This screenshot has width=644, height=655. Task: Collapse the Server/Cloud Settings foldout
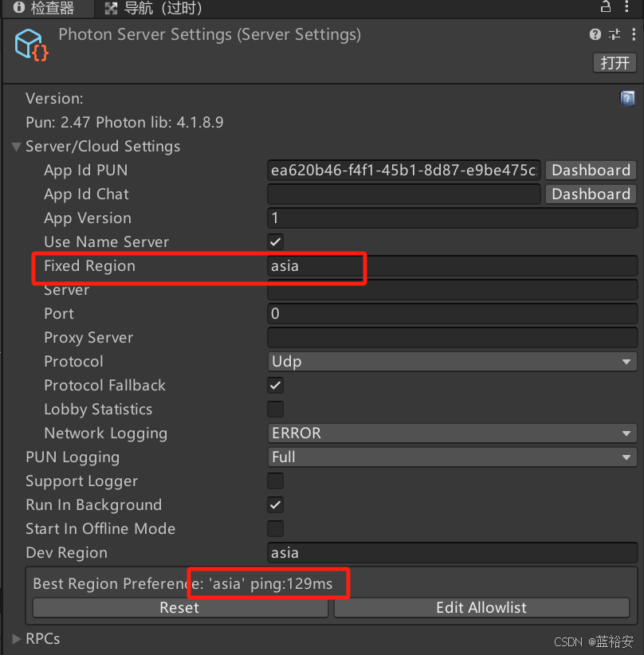pos(16,147)
